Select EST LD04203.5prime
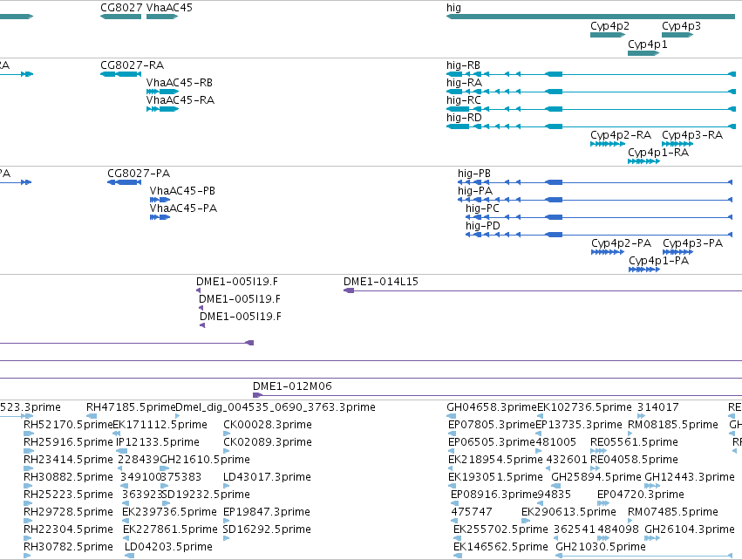This screenshot has width=742, height=560. 130,556
